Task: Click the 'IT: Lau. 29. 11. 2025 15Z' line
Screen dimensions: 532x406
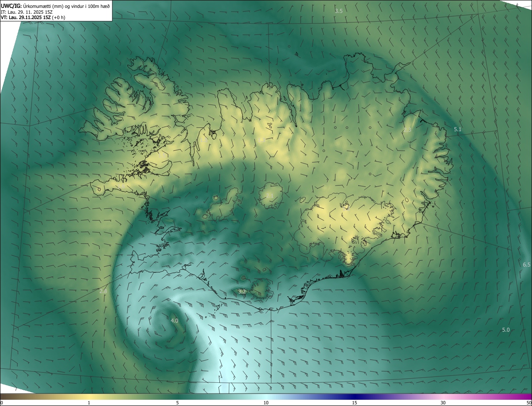Action: point(27,12)
